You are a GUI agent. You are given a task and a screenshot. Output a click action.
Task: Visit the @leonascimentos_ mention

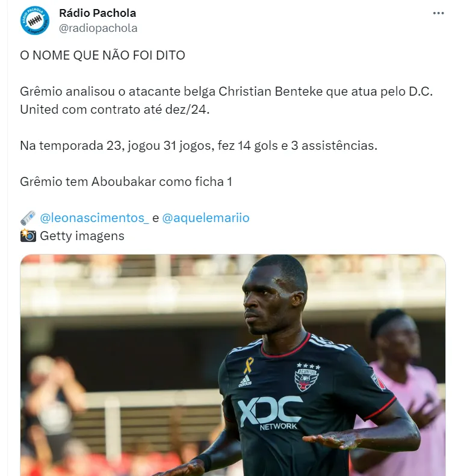pyautogui.click(x=94, y=218)
